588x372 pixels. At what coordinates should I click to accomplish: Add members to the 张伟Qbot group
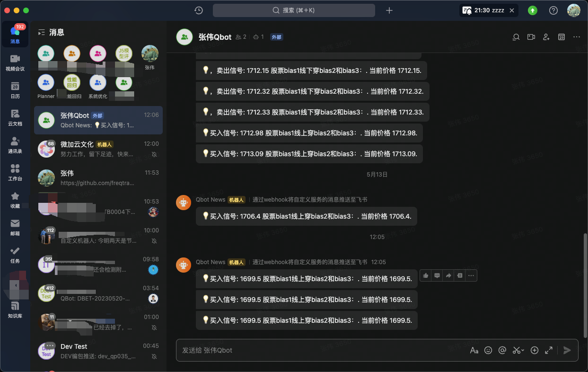[546, 36]
